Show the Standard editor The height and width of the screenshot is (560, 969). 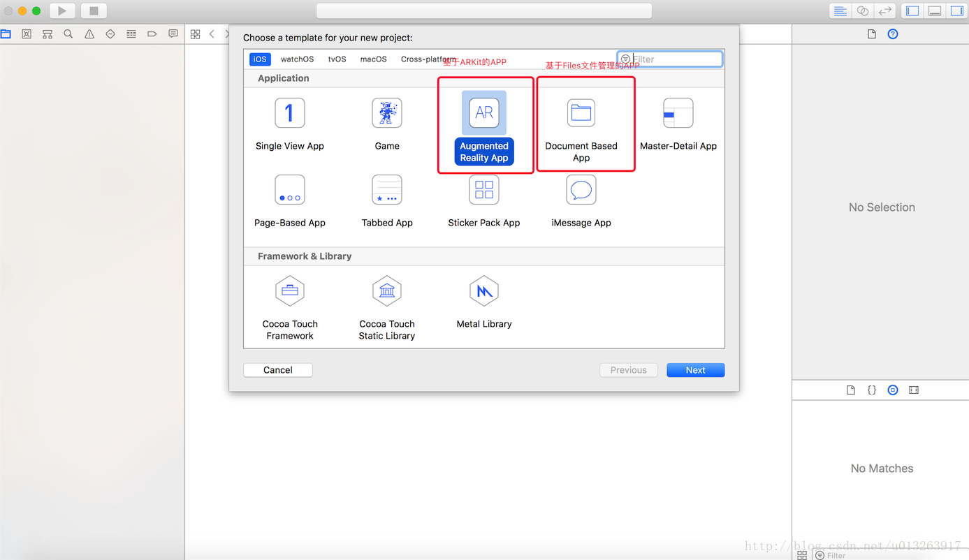tap(840, 10)
